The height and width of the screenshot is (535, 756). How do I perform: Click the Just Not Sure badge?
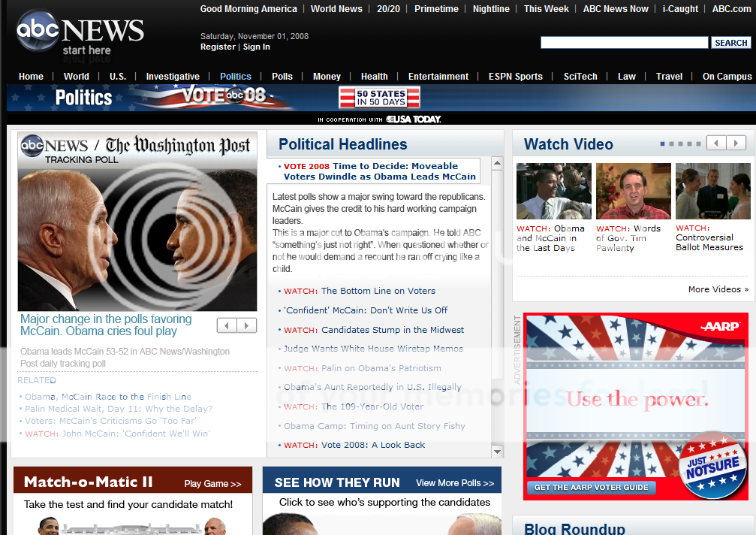click(712, 465)
